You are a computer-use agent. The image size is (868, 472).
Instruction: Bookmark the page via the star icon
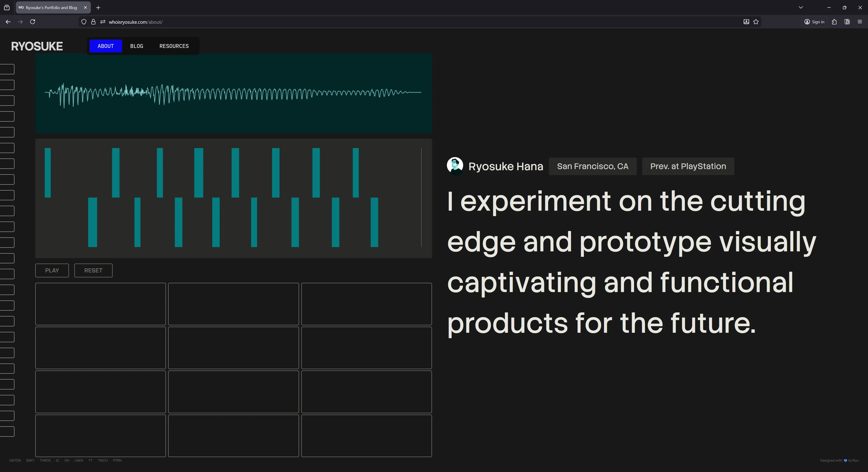[x=756, y=21]
